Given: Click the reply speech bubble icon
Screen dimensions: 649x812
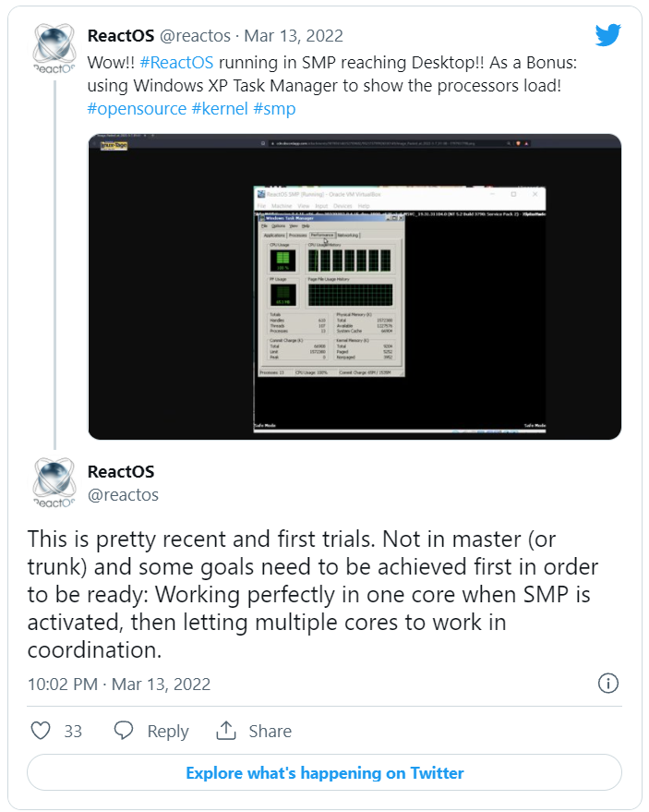Looking at the screenshot, I should tap(124, 731).
